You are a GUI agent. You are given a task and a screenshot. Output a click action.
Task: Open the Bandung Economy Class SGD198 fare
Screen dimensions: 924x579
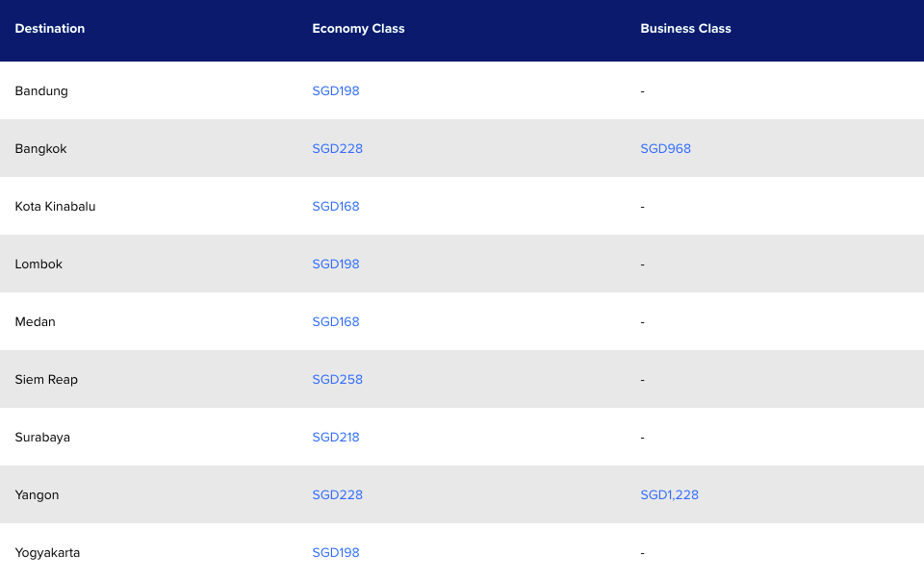click(x=335, y=91)
